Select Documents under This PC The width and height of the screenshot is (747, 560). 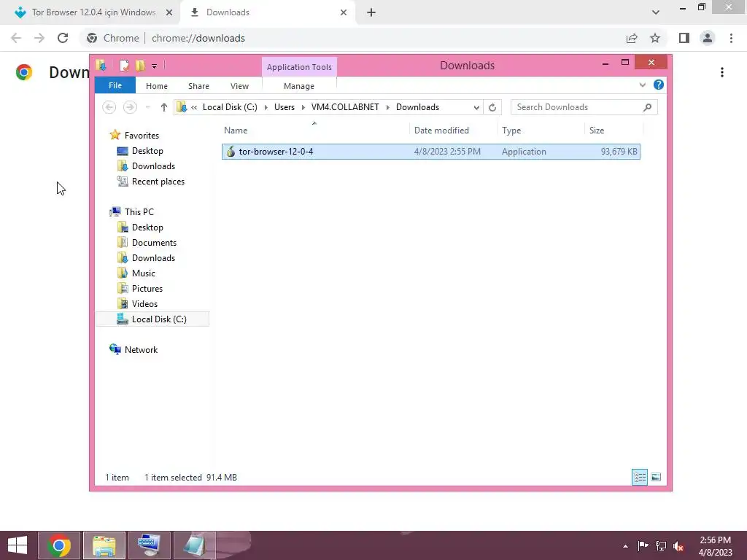click(x=154, y=243)
